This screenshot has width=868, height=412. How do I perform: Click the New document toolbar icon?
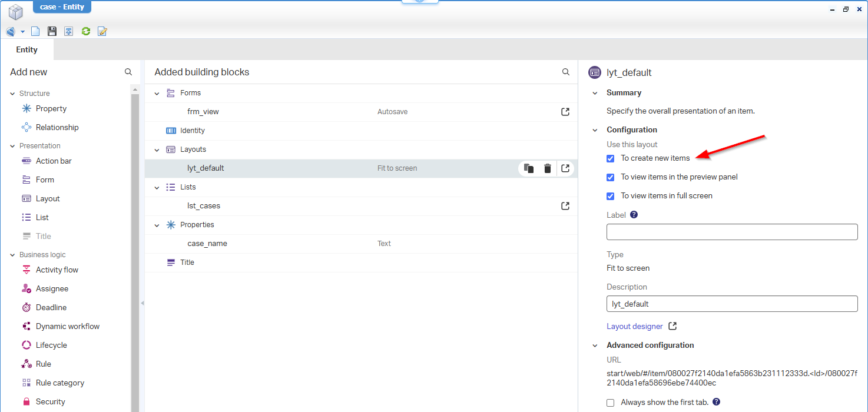click(35, 31)
